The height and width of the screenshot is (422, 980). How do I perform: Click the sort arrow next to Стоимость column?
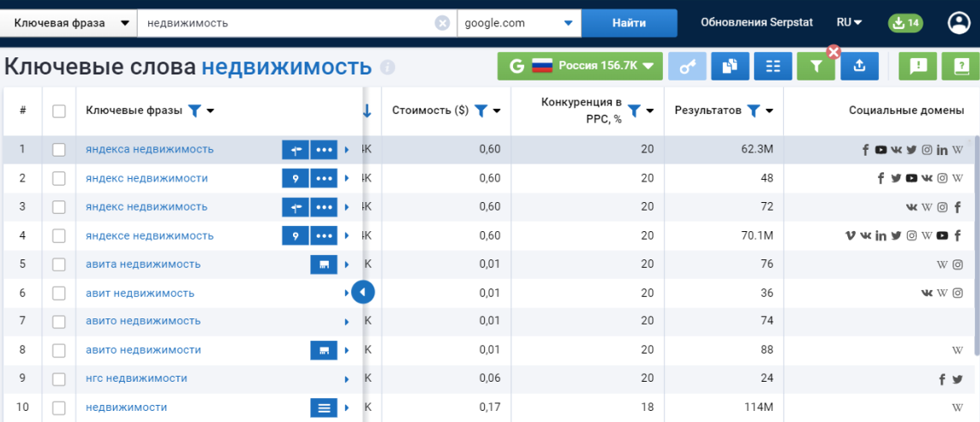[367, 111]
